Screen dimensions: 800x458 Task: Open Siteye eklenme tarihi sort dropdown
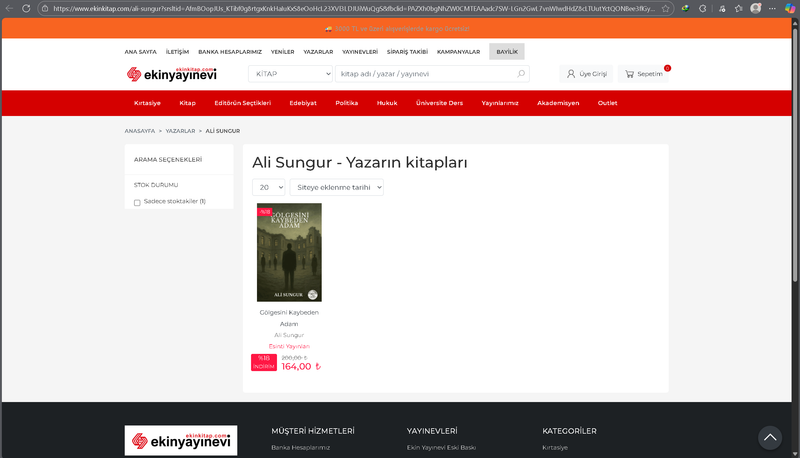click(337, 187)
